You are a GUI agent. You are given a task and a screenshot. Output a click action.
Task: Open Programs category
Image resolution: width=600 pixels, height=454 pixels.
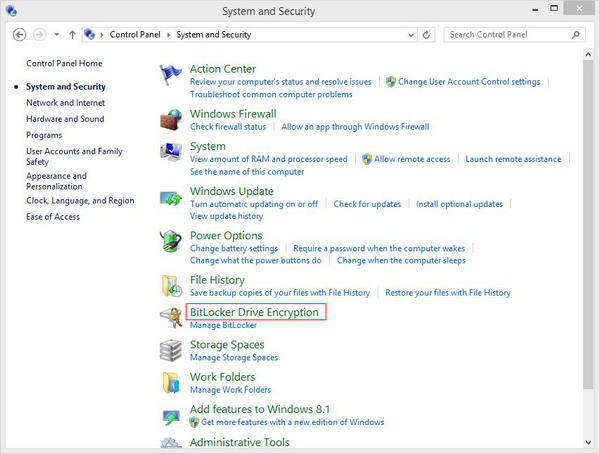[44, 135]
